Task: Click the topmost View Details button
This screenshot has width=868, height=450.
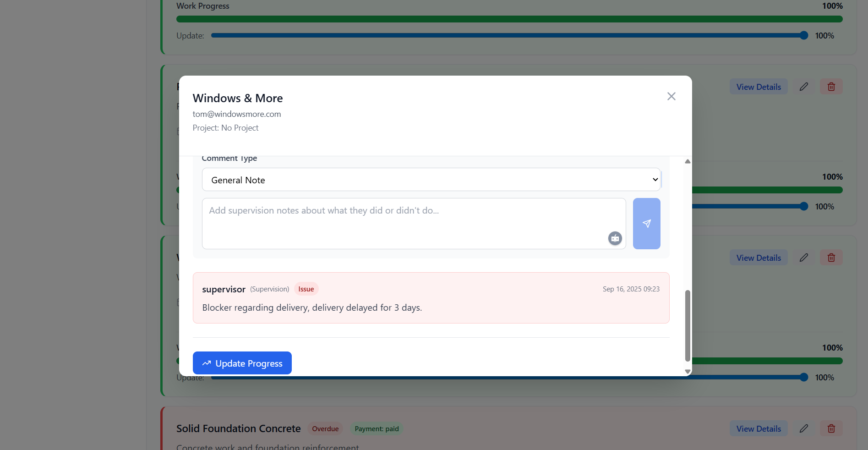Action: click(758, 87)
